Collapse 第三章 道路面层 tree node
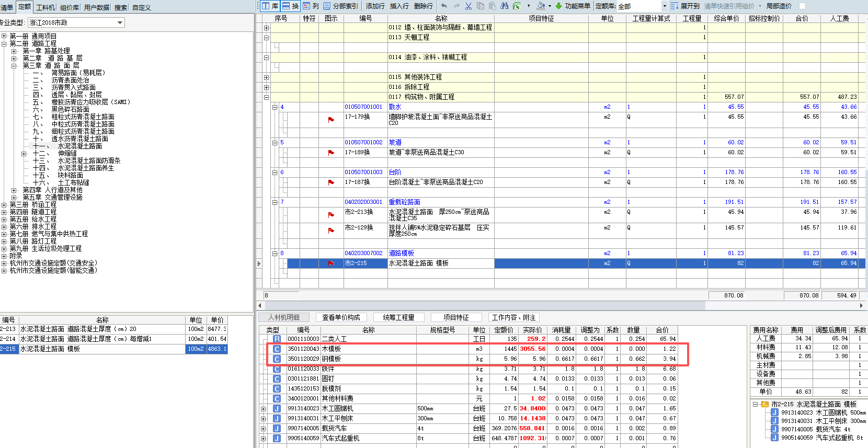This screenshot has height=448, width=868. pos(14,65)
